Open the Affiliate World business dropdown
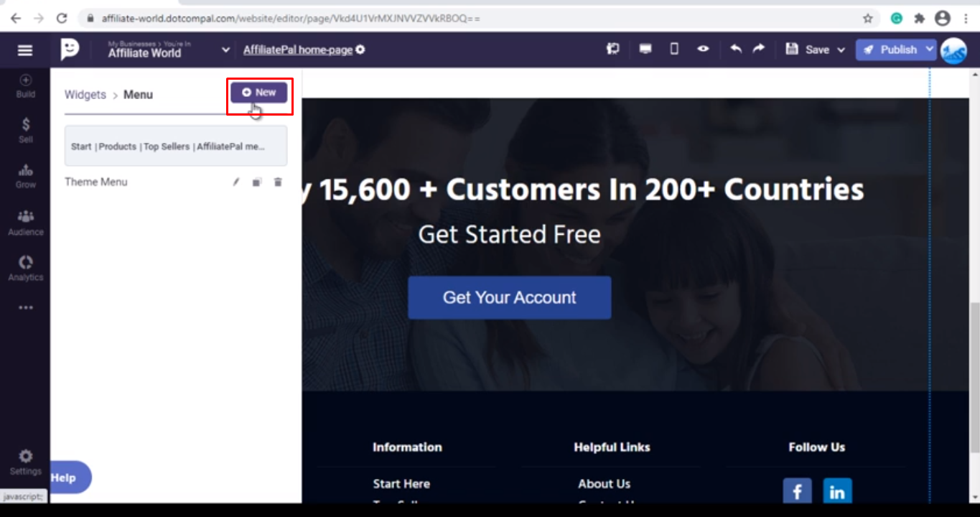 225,50
